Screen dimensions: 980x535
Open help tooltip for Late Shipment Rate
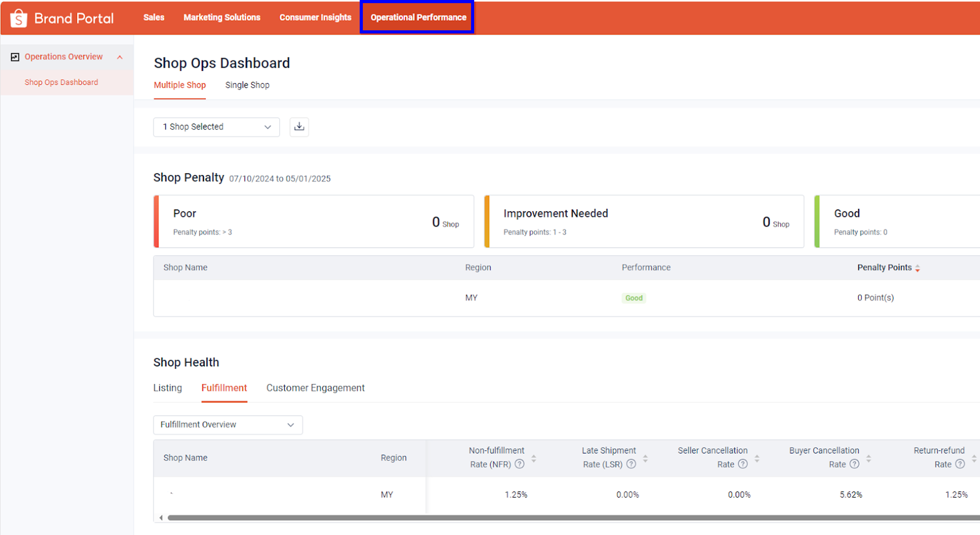pyautogui.click(x=631, y=464)
